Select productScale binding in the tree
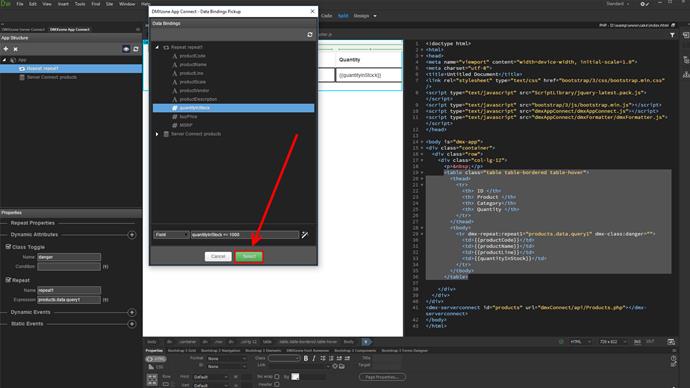690x388 pixels. pyautogui.click(x=192, y=82)
